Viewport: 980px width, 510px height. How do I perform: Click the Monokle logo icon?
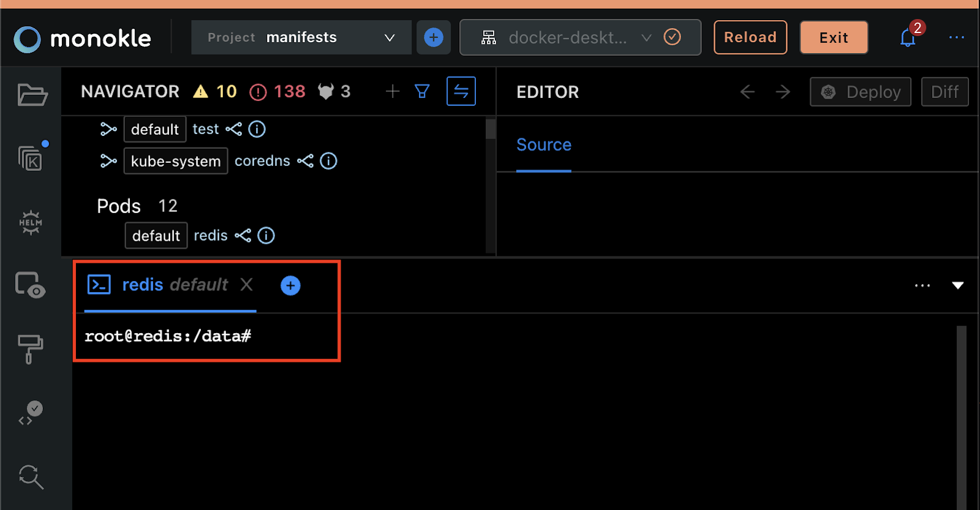coord(27,39)
